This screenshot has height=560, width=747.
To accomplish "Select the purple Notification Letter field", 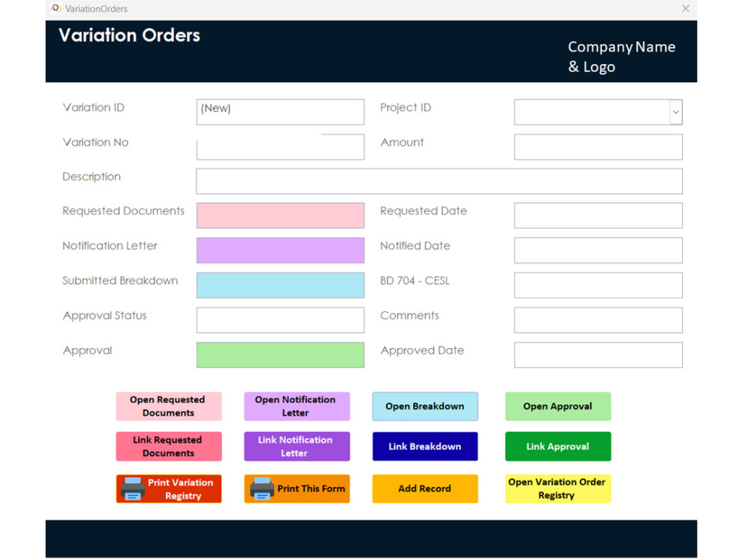I will [280, 250].
